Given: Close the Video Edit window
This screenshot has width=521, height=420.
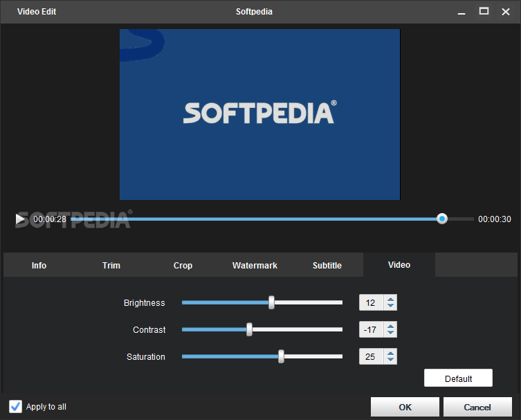Looking at the screenshot, I should pos(506,12).
